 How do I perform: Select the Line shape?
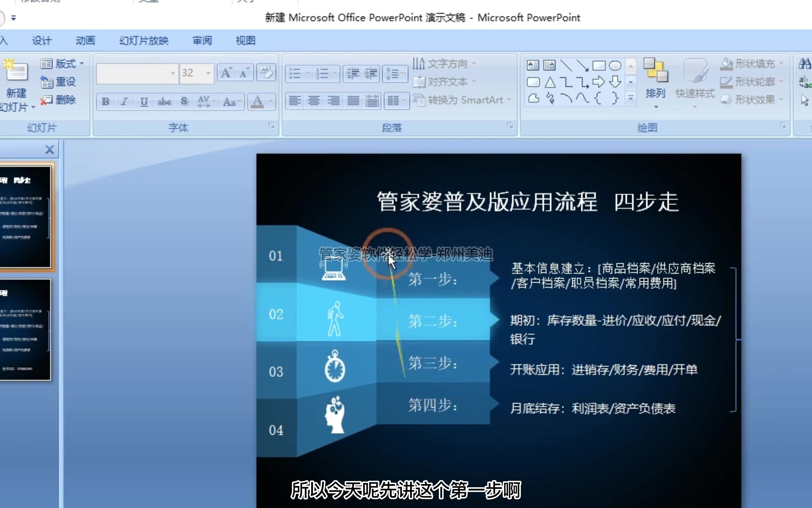tap(566, 65)
